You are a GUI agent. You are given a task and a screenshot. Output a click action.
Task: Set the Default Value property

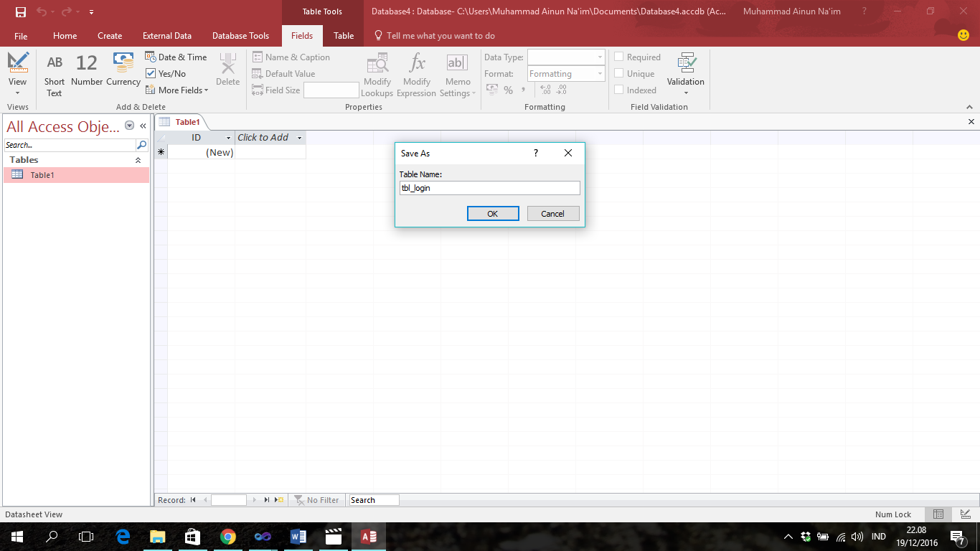pos(284,74)
